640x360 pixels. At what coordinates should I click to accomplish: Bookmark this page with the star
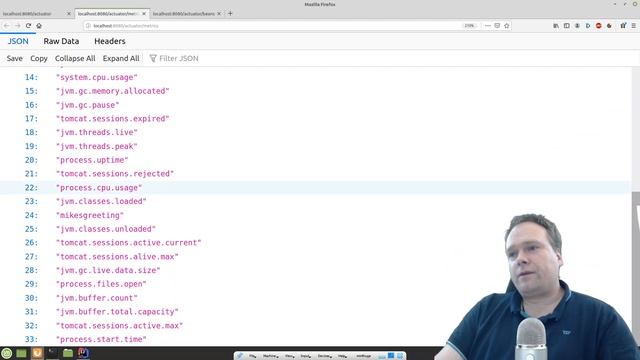click(507, 26)
